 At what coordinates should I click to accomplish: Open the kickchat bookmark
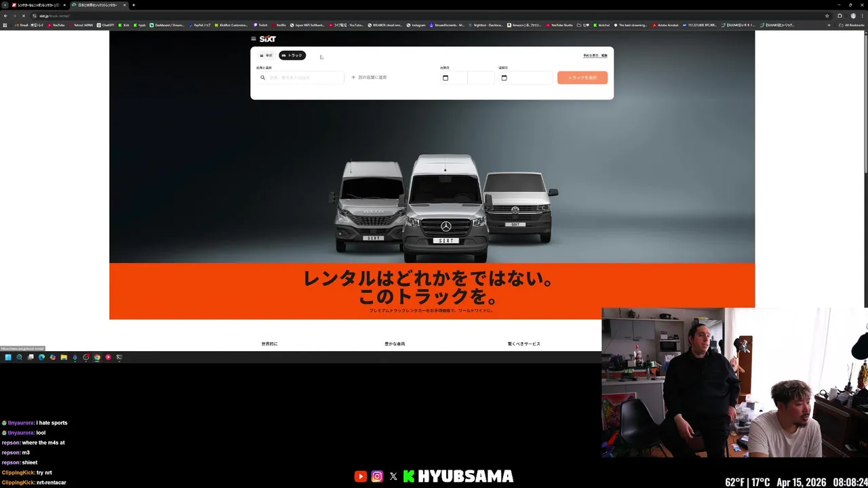pyautogui.click(x=601, y=25)
